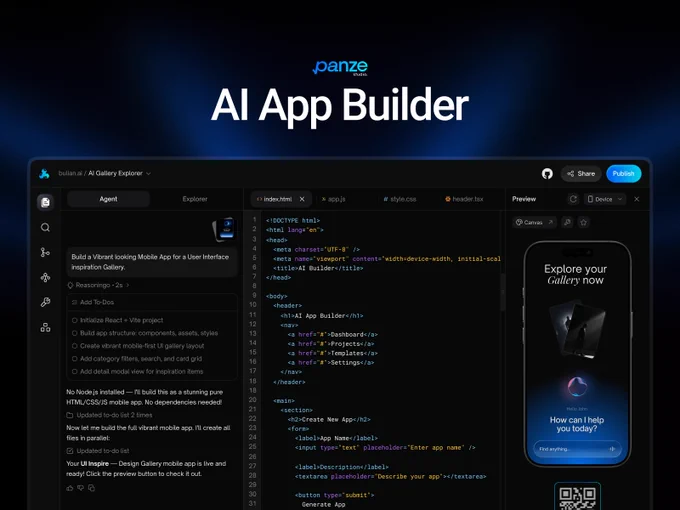Switch to the Agent tab
This screenshot has height=510, width=680.
pyautogui.click(x=108, y=199)
